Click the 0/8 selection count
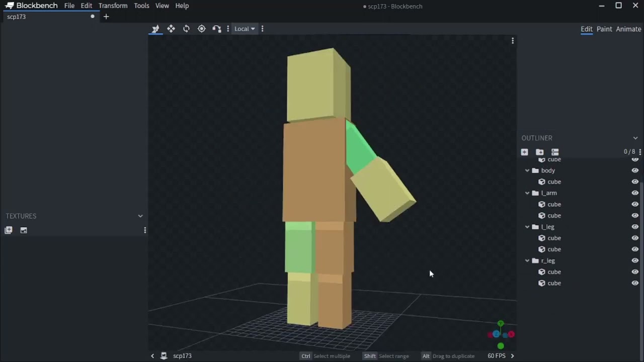This screenshot has width=644, height=362. pyautogui.click(x=629, y=152)
